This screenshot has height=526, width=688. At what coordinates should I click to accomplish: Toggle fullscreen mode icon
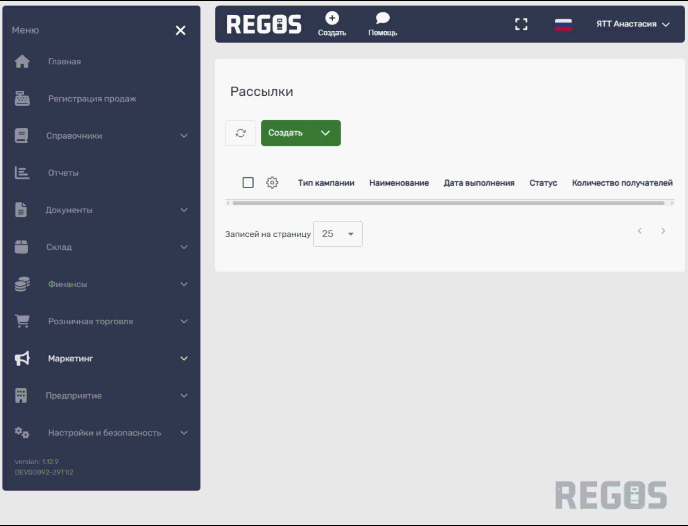521,24
